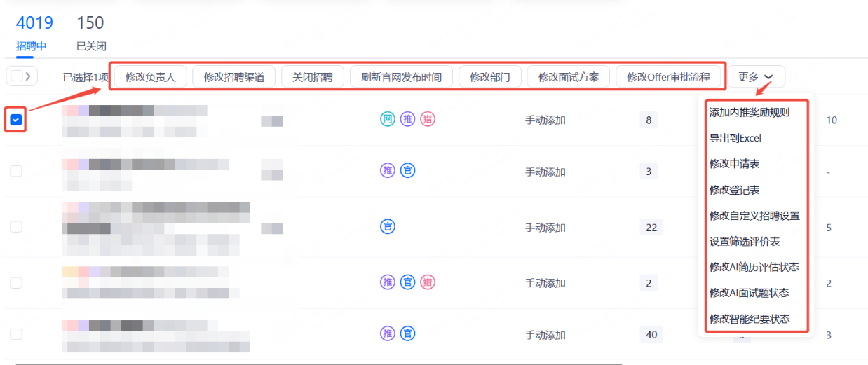Image resolution: width=868 pixels, height=365 pixels.
Task: Click the 官 icon in the last row
Action: point(407,333)
